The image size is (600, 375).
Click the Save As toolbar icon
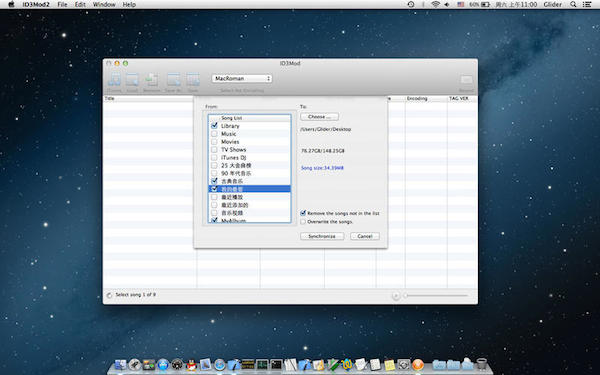[173, 80]
